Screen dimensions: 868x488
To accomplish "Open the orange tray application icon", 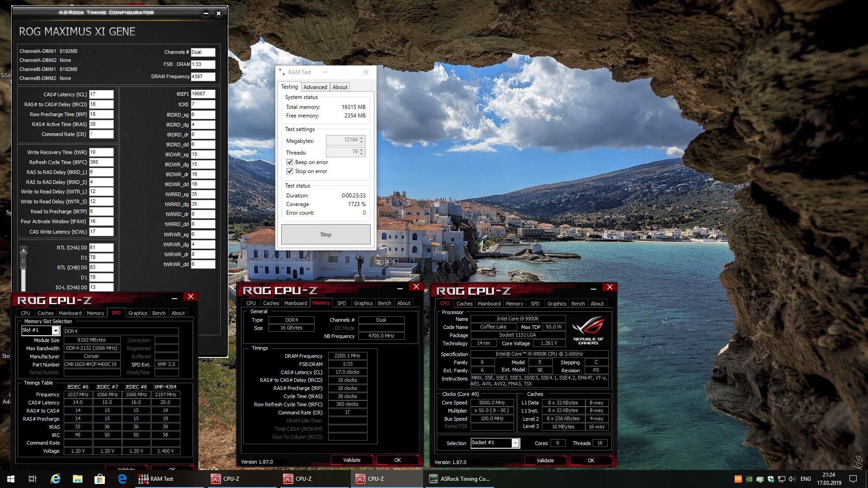I will click(738, 479).
